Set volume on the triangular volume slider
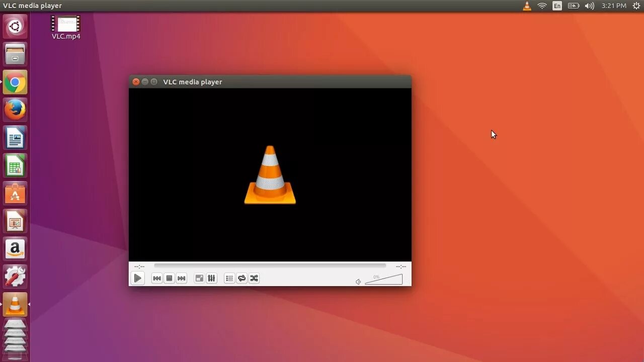Image resolution: width=644 pixels, height=362 pixels. coord(384,279)
